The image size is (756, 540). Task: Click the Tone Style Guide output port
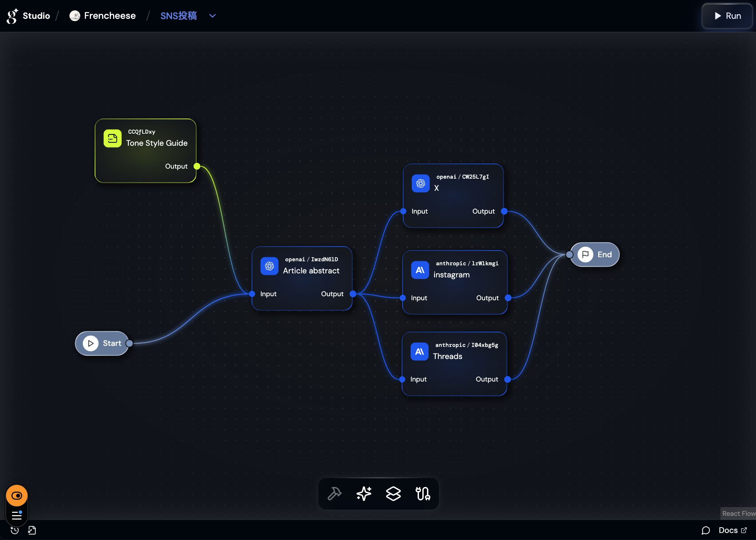tap(197, 166)
